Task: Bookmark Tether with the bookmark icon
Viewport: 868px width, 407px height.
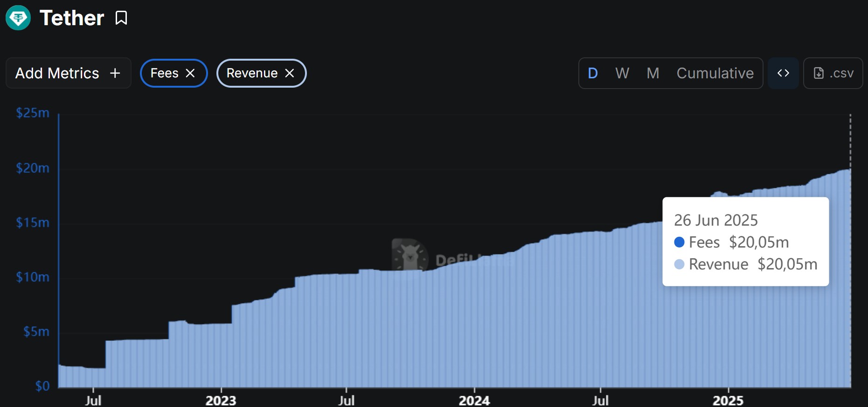Action: point(121,18)
